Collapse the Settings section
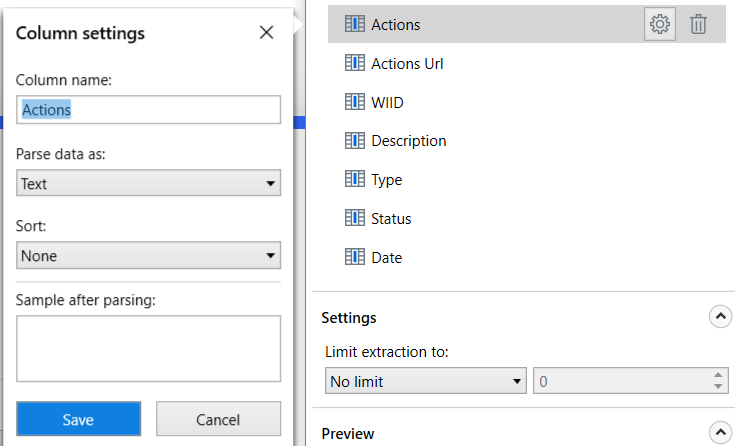The height and width of the screenshot is (446, 737). pos(720,317)
